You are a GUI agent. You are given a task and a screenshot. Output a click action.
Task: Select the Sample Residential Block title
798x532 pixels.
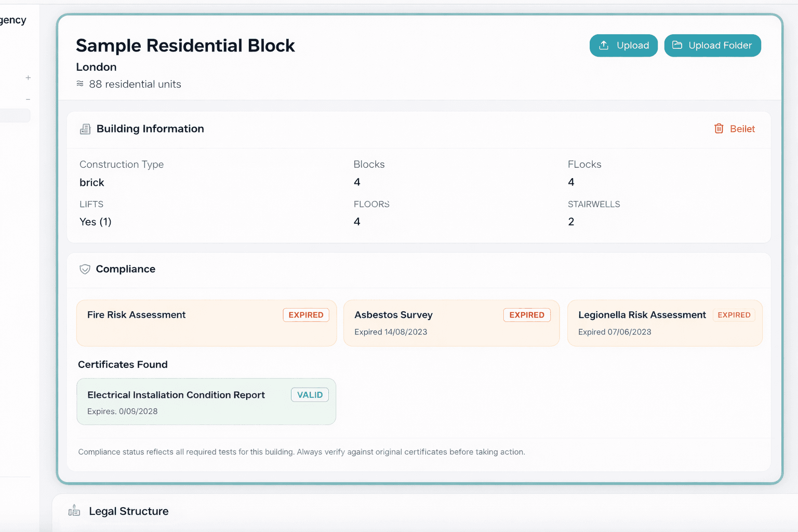coord(185,46)
